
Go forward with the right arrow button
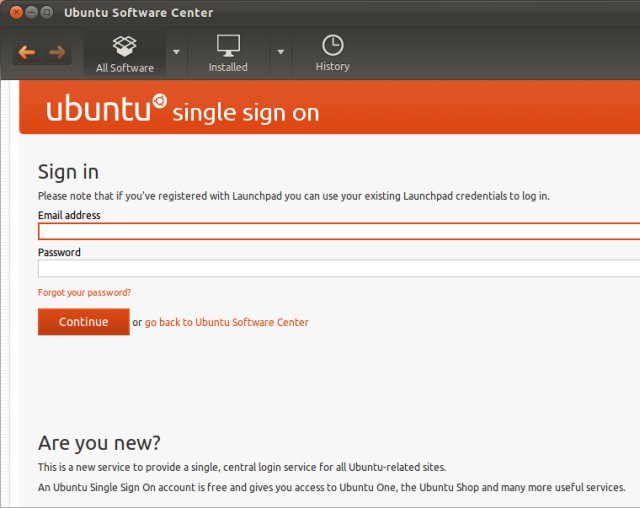tap(57, 52)
